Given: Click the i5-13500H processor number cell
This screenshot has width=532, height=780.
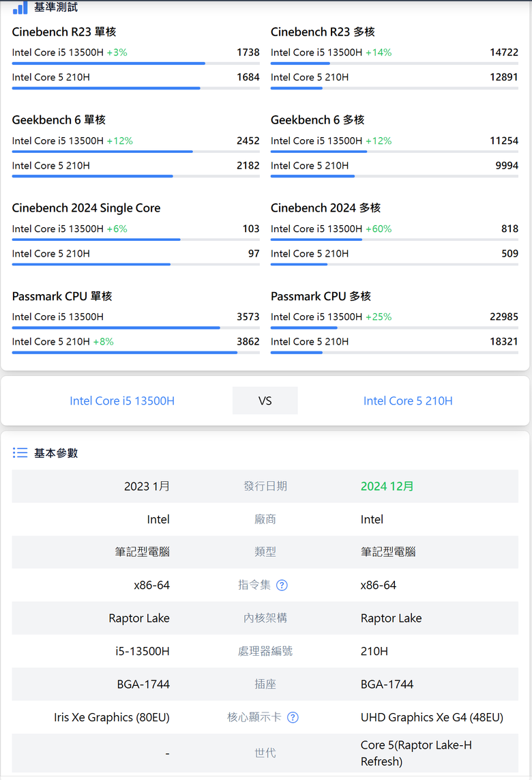Looking at the screenshot, I should coord(143,651).
